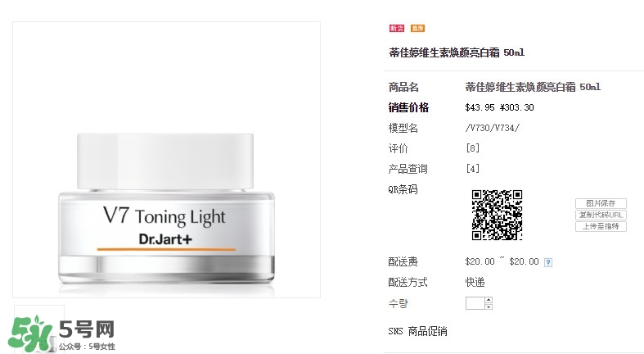Click the quantity input box
This screenshot has height=354, width=644.
[475, 303]
